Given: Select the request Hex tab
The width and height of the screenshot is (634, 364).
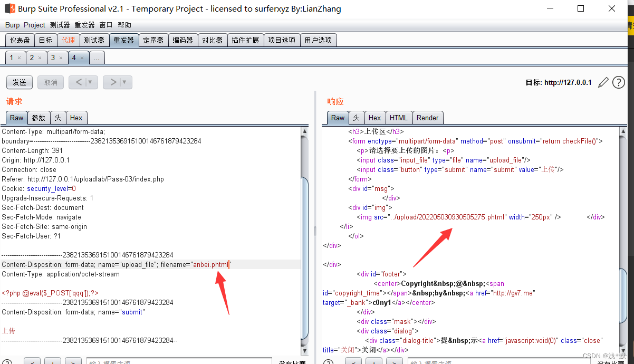Looking at the screenshot, I should [76, 118].
